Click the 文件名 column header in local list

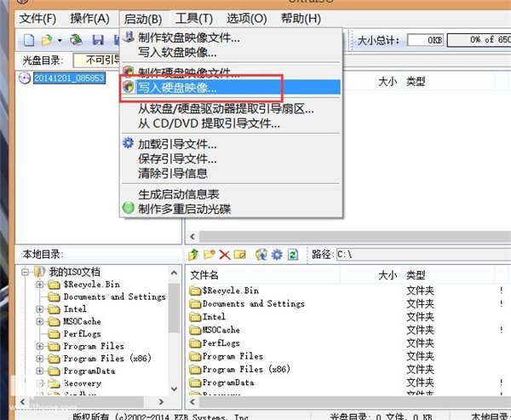click(x=204, y=275)
